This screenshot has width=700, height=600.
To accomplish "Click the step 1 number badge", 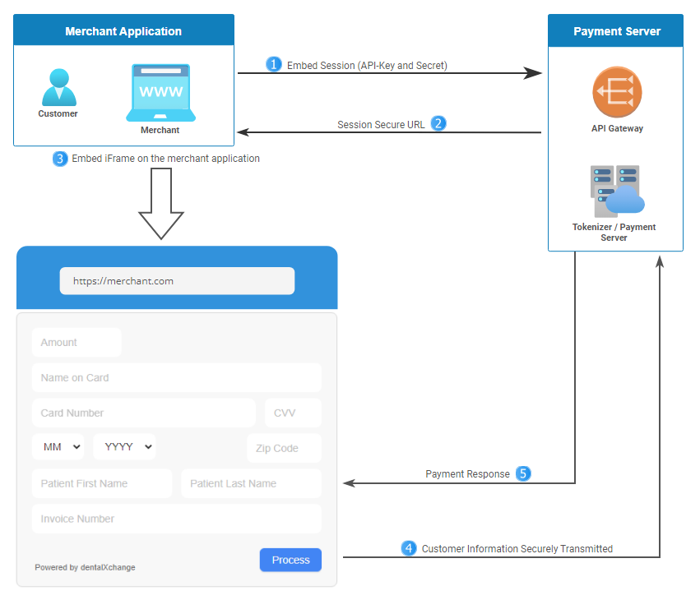I will click(x=273, y=65).
